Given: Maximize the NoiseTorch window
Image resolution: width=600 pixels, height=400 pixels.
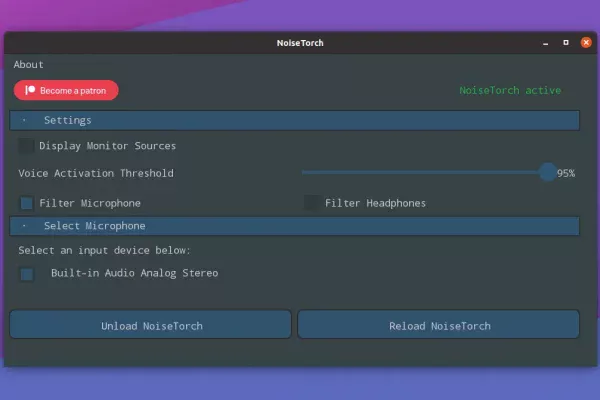Looking at the screenshot, I should coord(566,42).
